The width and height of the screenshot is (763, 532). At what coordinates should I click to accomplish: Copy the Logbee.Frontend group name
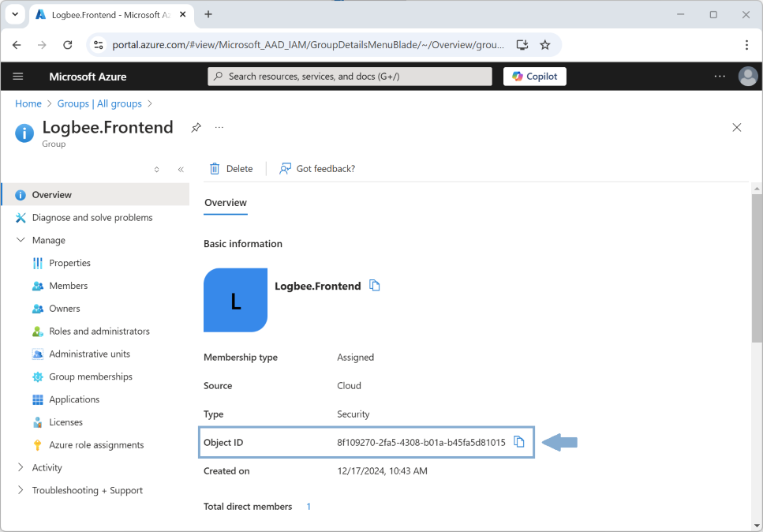click(x=375, y=286)
